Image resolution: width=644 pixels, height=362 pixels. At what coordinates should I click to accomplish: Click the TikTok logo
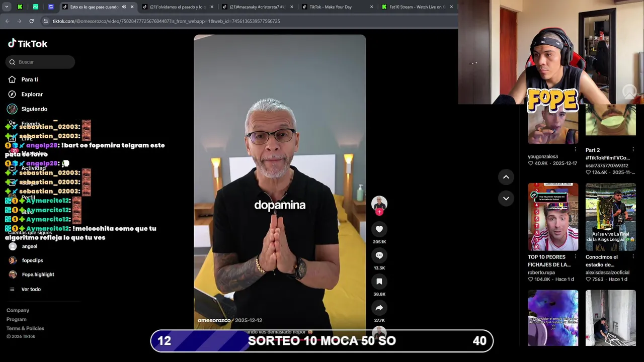point(28,44)
